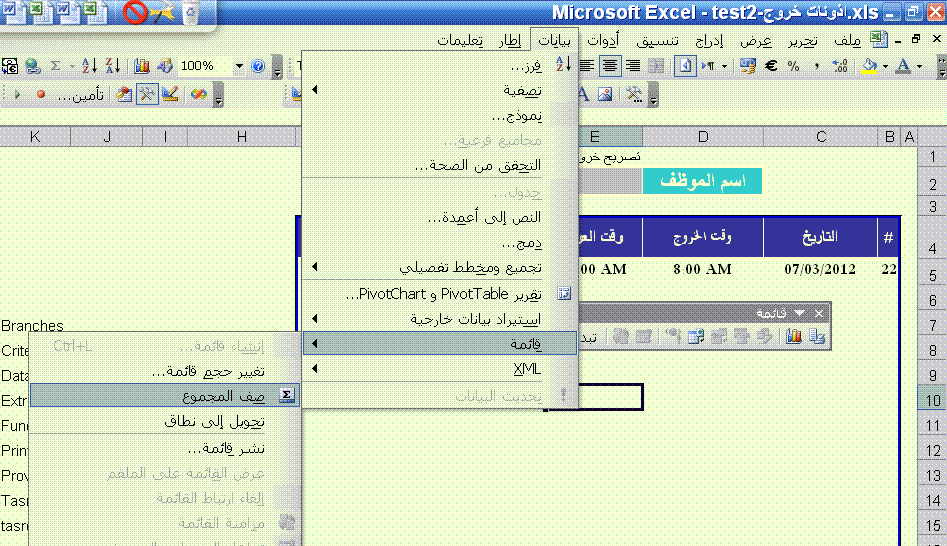The image size is (947, 546).
Task: Open the Chart Wizard icon
Action: [x=142, y=66]
